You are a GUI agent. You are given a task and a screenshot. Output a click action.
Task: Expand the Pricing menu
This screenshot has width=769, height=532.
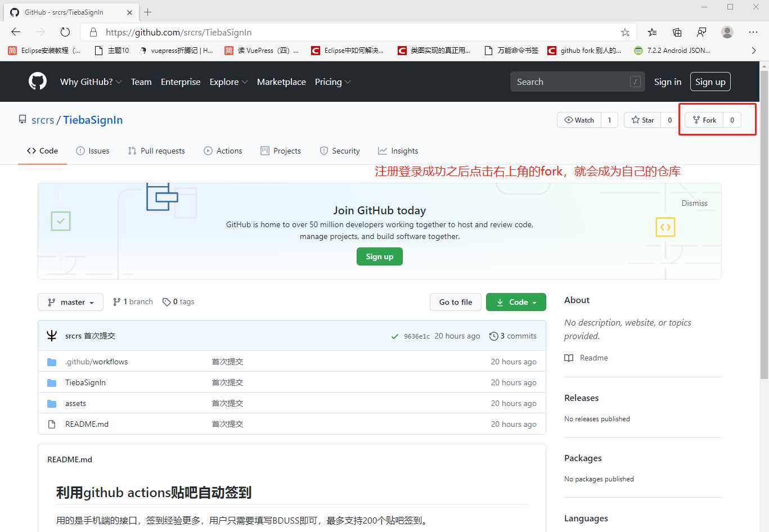click(332, 82)
